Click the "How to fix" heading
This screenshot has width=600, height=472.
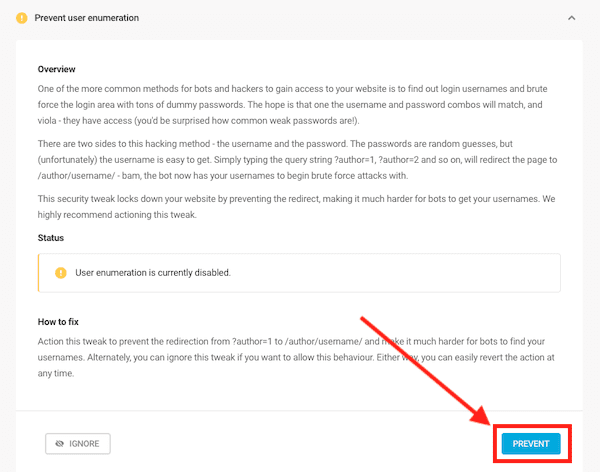pyautogui.click(x=58, y=322)
